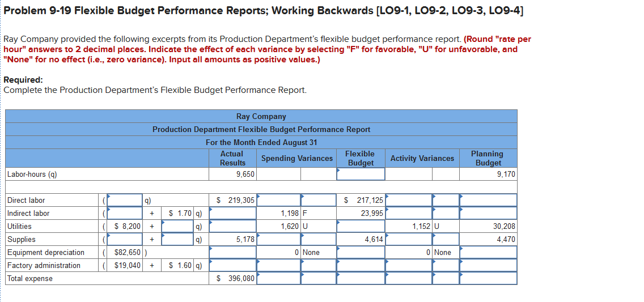
Task: Click Supplies flexible budget value 4,614
Action: click(x=374, y=239)
